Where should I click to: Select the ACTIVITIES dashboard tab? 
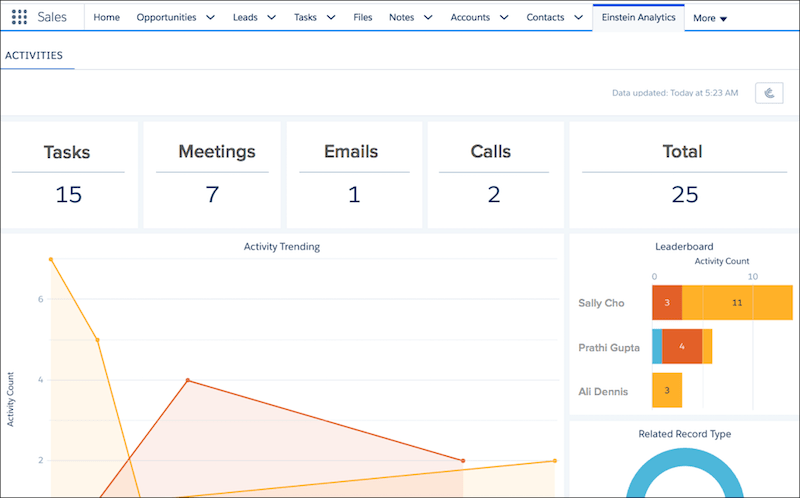34,55
